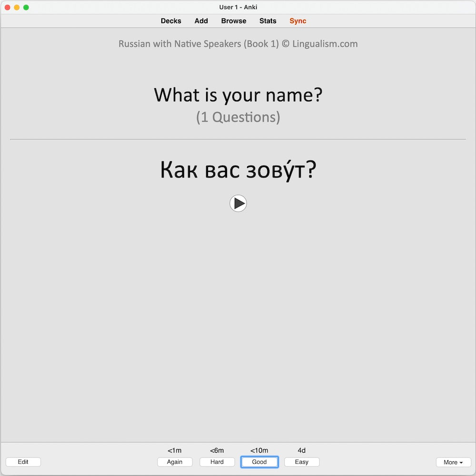The width and height of the screenshot is (476, 476).
Task: Click the 4d interval label above Easy
Action: click(302, 450)
